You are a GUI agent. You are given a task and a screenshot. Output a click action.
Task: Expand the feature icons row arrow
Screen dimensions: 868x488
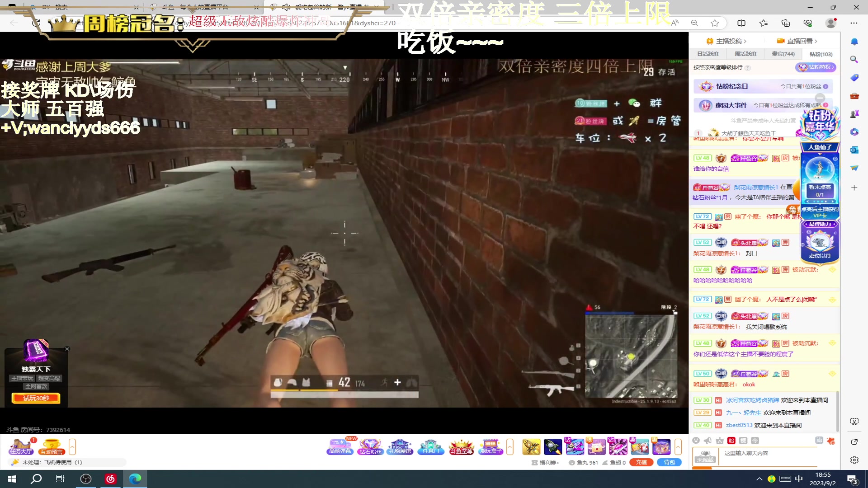tap(510, 447)
